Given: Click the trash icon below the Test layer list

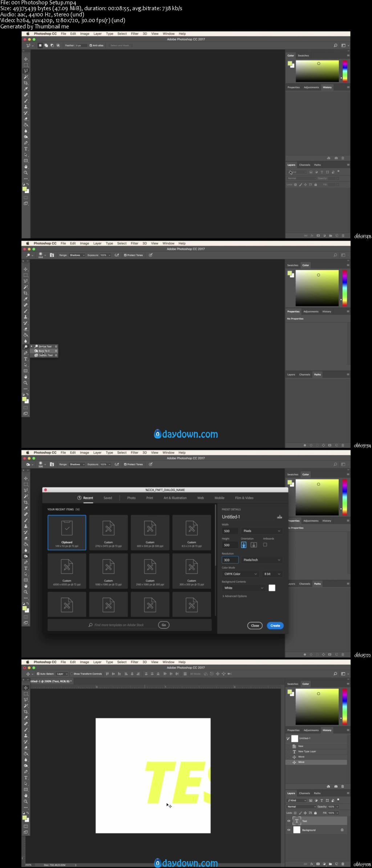Looking at the screenshot, I should (343, 864).
